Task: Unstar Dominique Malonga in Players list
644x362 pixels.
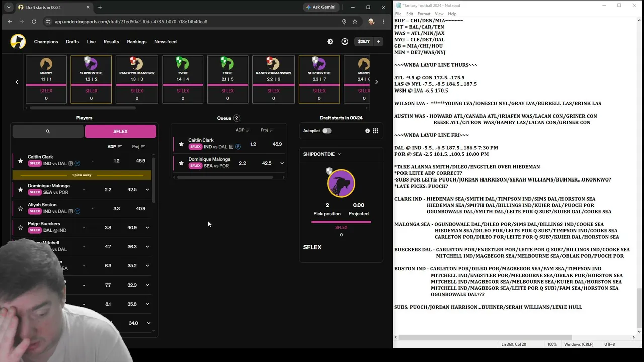Action: pyautogui.click(x=20, y=189)
